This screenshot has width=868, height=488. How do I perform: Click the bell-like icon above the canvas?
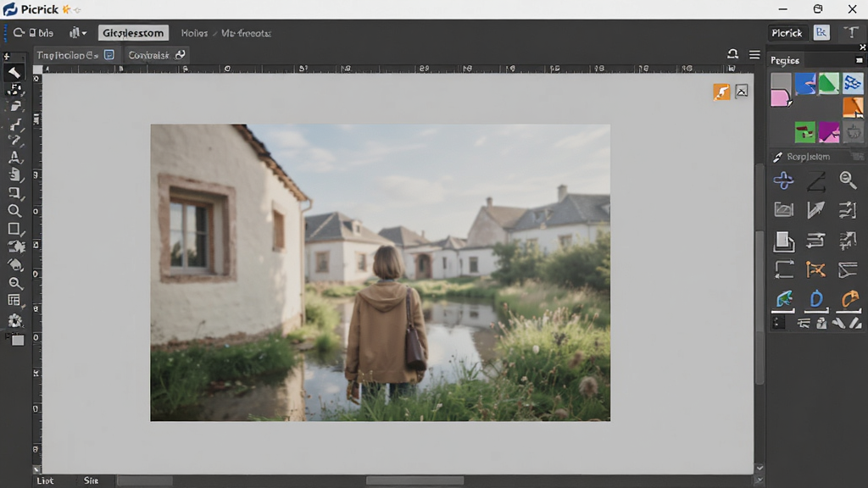point(732,54)
